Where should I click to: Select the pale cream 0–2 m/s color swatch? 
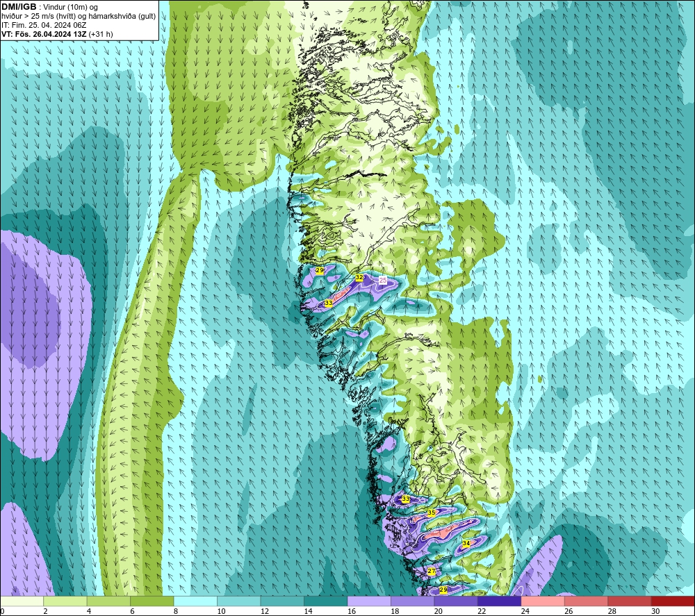(22, 601)
